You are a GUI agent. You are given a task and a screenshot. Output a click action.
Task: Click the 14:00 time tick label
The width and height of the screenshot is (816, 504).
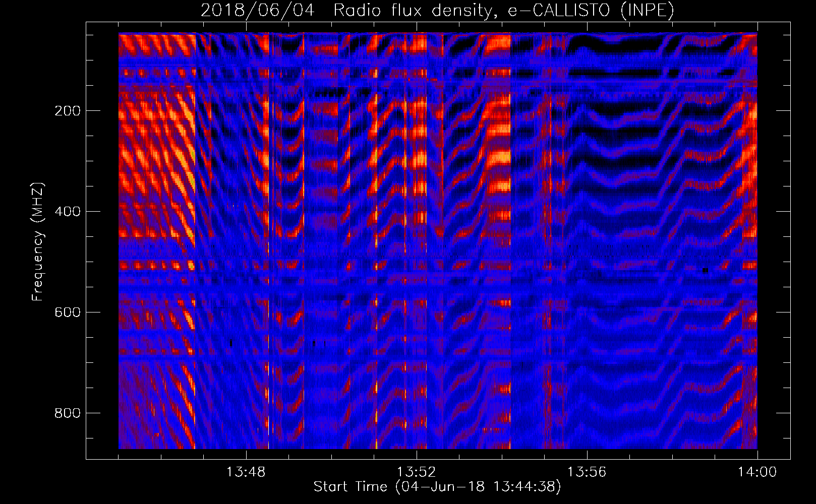coord(757,472)
